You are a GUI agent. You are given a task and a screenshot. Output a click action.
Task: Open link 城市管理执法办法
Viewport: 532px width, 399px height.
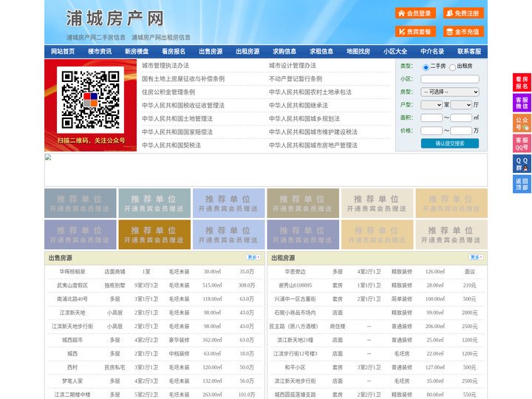[x=166, y=66]
